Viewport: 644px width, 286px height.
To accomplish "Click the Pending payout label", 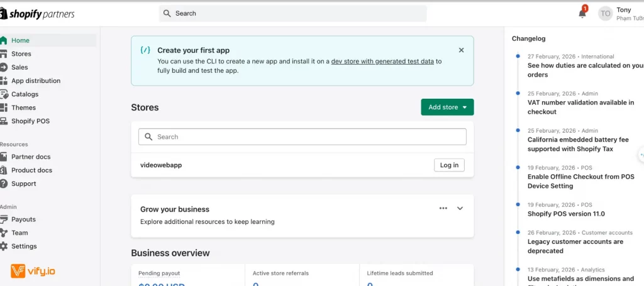I will (x=159, y=273).
